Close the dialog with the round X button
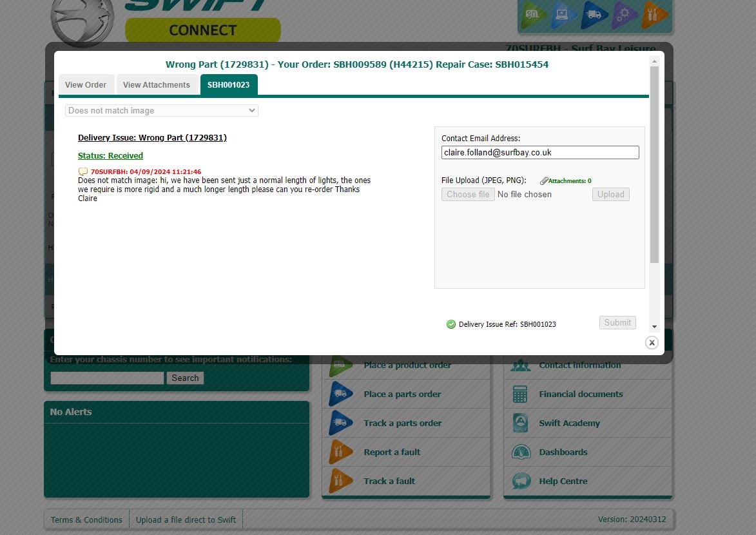This screenshot has width=756, height=535. click(652, 342)
